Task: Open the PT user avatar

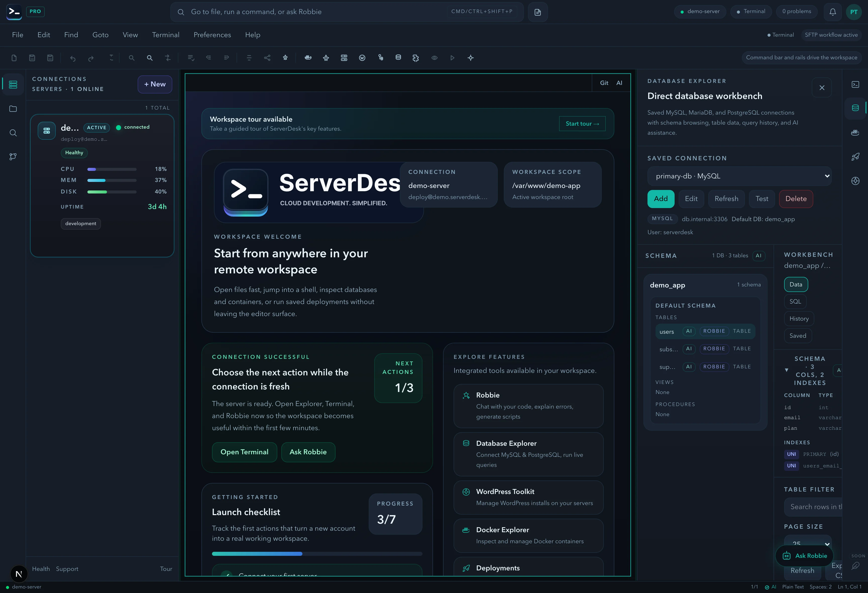Action: click(854, 12)
